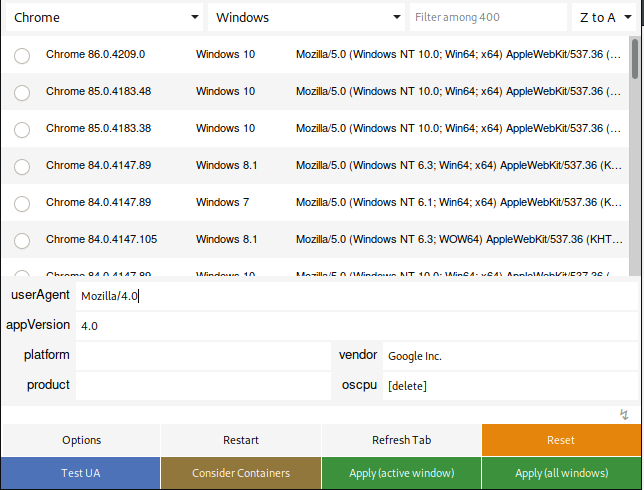This screenshot has height=490, width=644.
Task: Open the Options button
Action: tap(81, 440)
